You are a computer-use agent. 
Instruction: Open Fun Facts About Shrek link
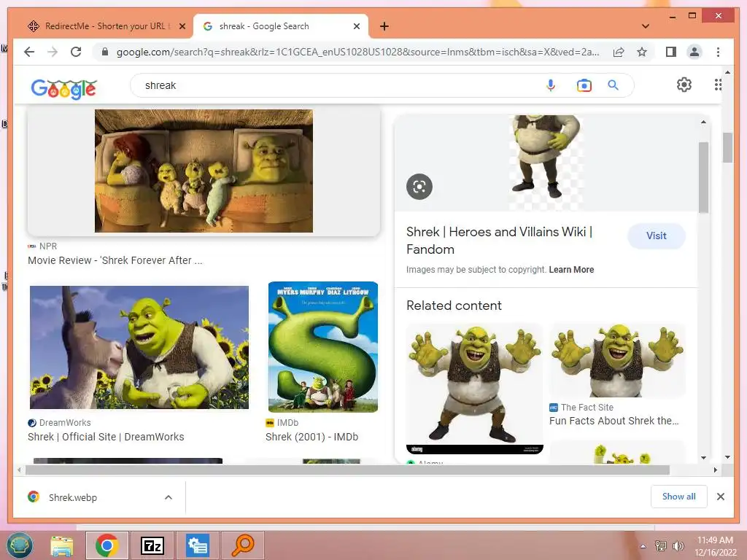tap(614, 421)
